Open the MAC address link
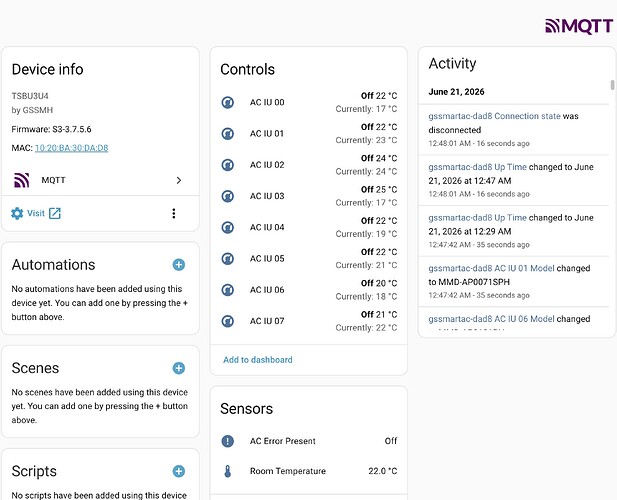Screen dimensions: 617x500 tap(71, 148)
